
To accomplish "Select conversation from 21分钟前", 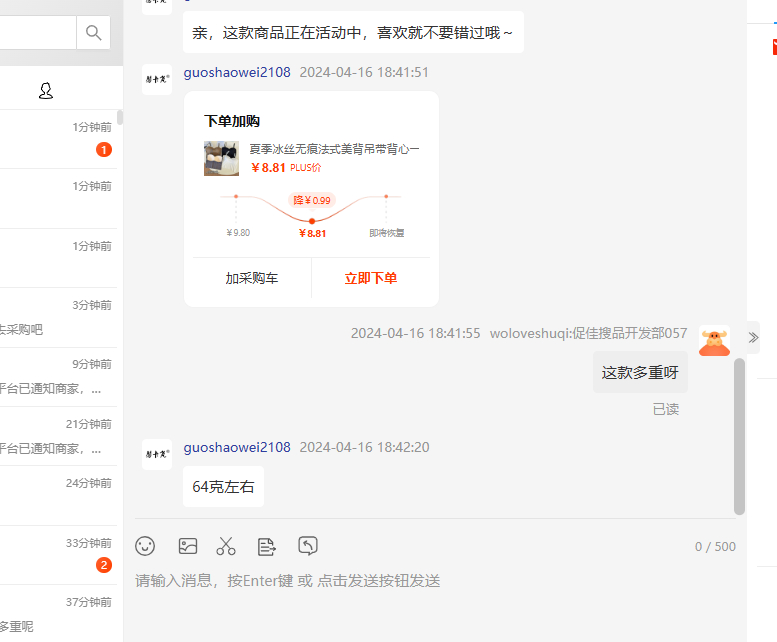I will click(x=60, y=435).
